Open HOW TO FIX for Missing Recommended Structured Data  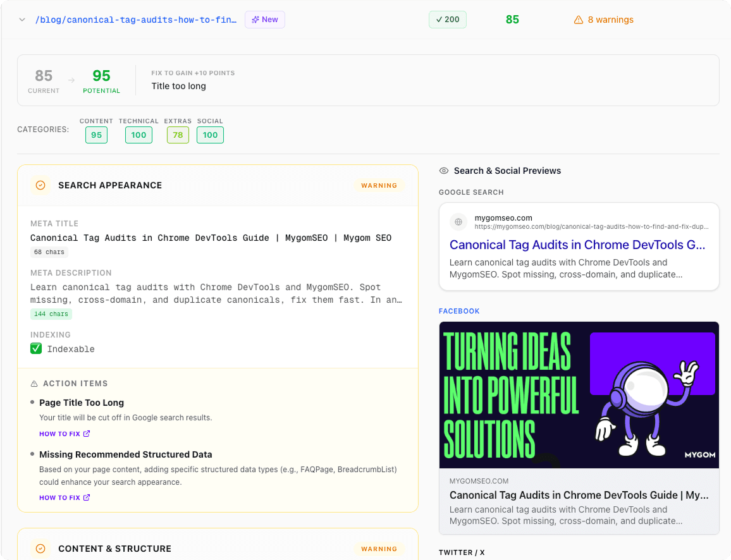click(x=60, y=497)
